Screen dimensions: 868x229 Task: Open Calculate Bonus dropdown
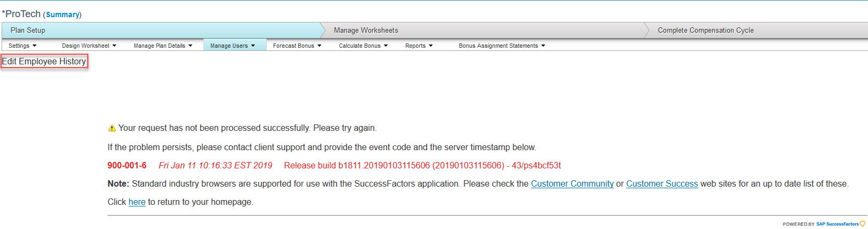click(363, 46)
